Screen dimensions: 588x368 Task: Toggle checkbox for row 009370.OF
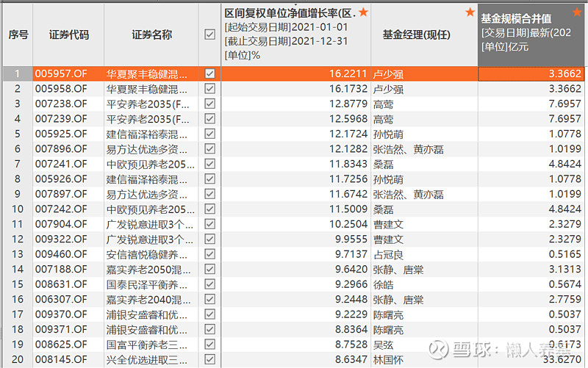click(210, 314)
